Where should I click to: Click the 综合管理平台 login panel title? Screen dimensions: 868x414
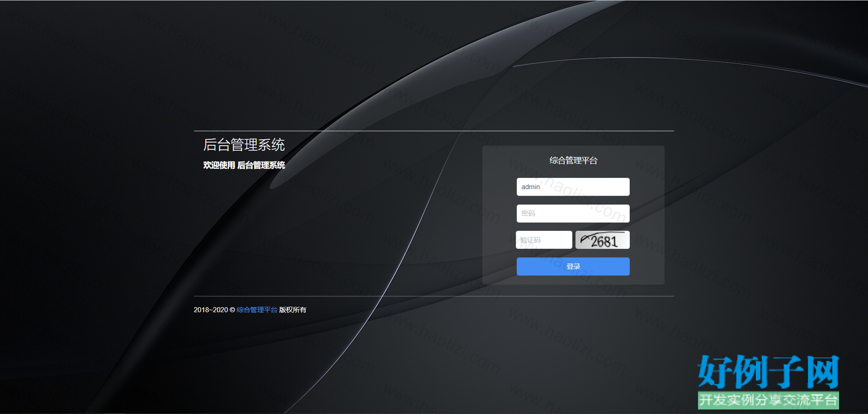pos(573,160)
